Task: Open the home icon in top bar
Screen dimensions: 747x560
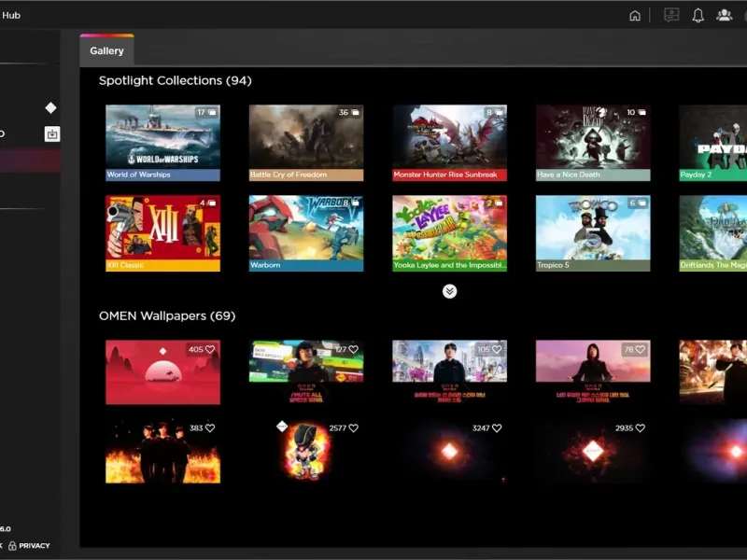Action: pos(635,16)
